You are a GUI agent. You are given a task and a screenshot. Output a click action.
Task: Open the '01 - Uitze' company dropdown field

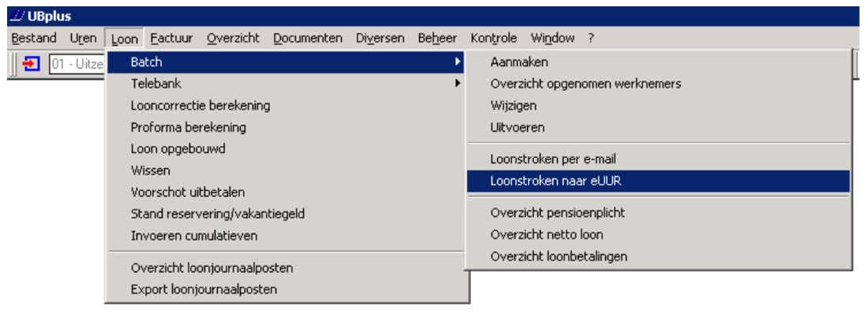[x=77, y=64]
